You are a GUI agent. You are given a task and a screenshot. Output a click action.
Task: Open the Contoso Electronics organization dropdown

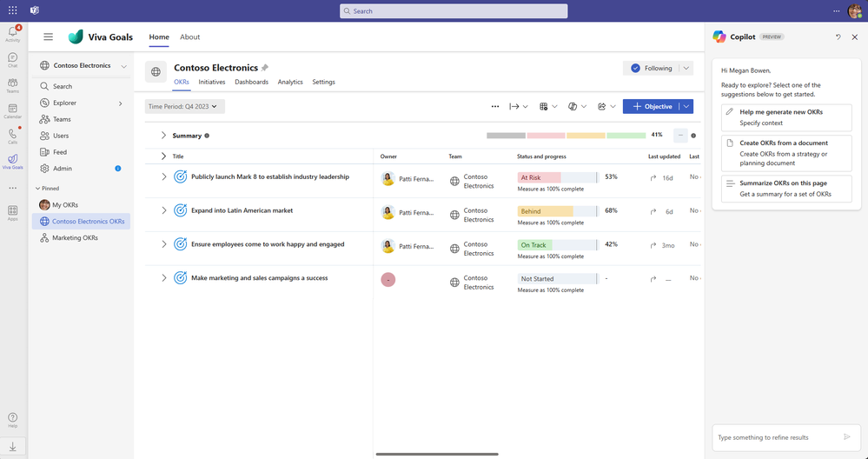click(123, 66)
